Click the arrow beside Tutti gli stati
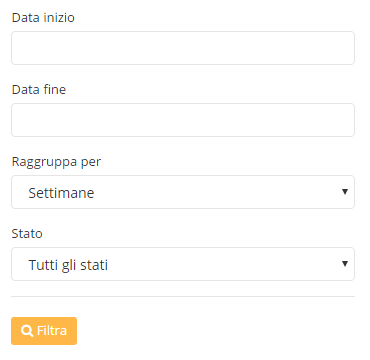Viewport: 370px width, 360px height. (345, 264)
